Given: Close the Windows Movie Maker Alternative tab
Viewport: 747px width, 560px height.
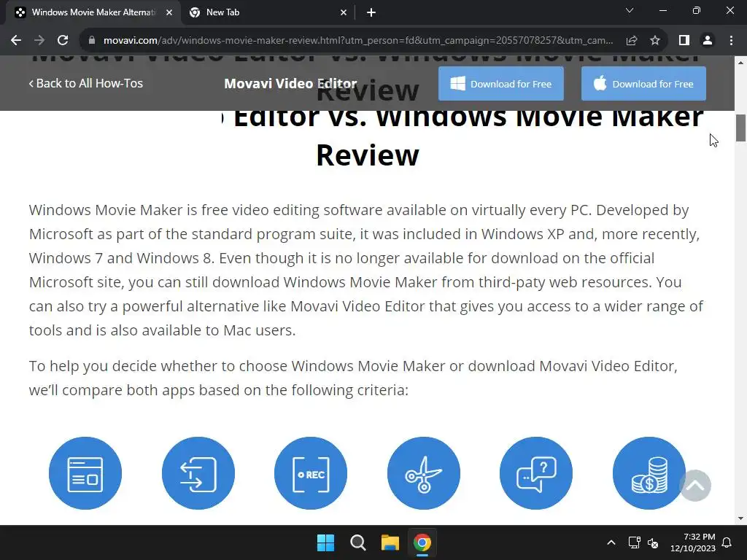Looking at the screenshot, I should click(169, 13).
